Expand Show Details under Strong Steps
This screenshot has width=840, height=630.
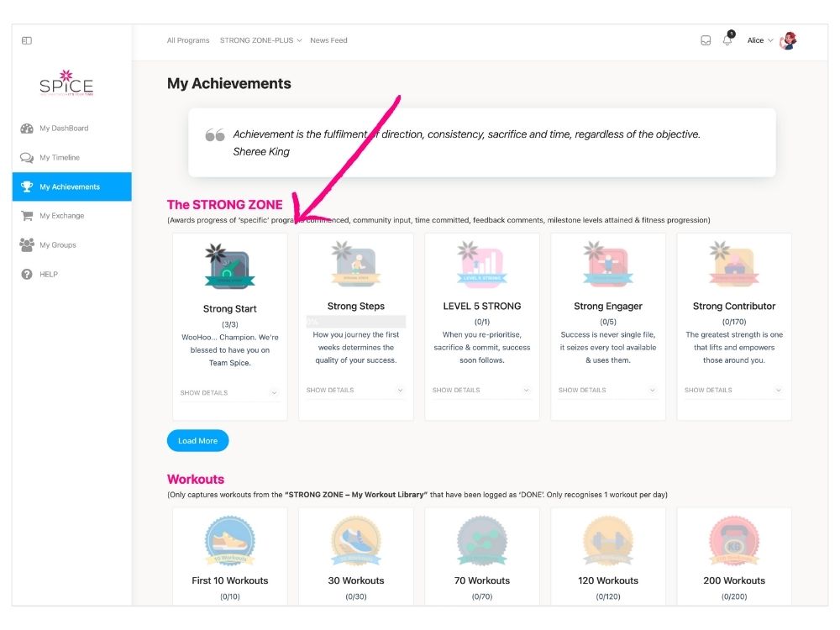point(355,391)
